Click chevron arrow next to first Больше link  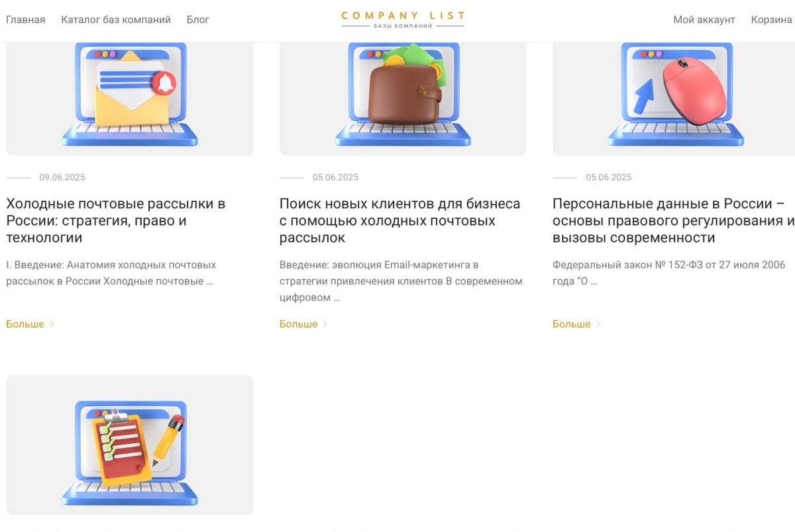52,324
